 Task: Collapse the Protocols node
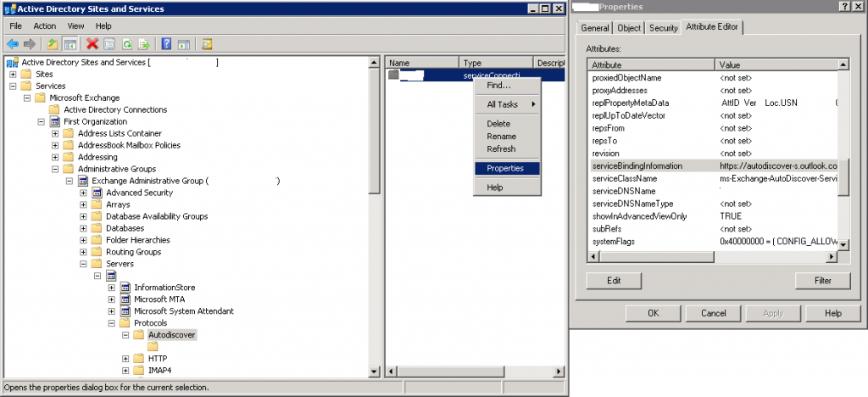click(111, 323)
